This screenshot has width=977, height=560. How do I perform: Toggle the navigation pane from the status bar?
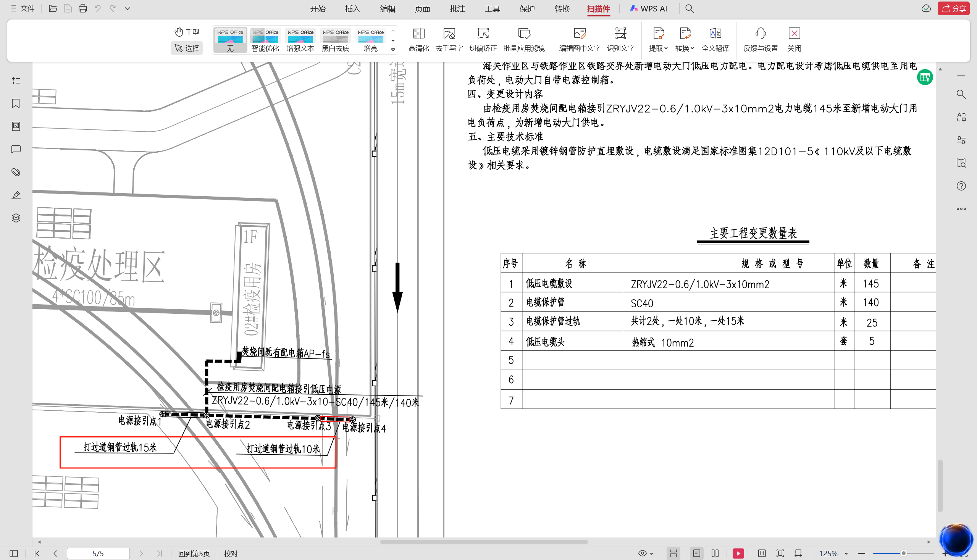pos(14,554)
